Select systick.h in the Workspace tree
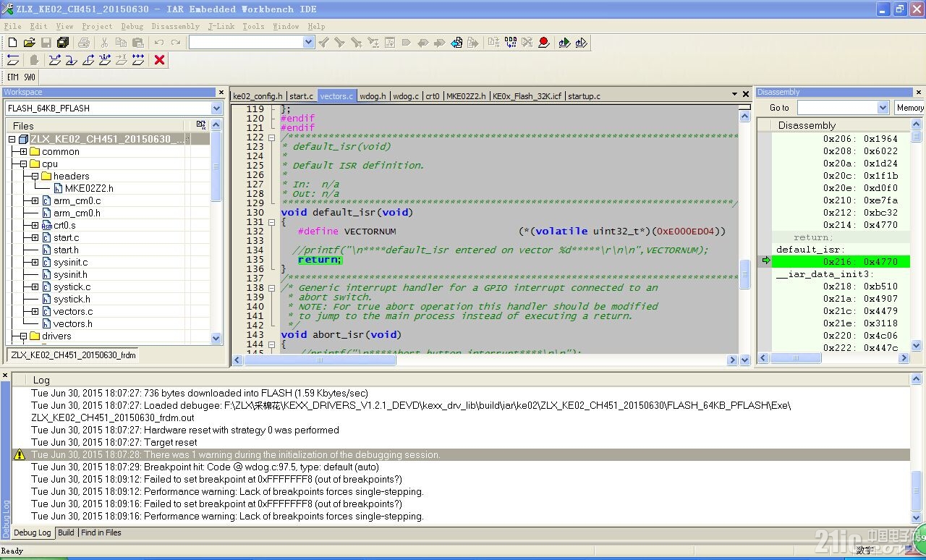 pyautogui.click(x=72, y=300)
